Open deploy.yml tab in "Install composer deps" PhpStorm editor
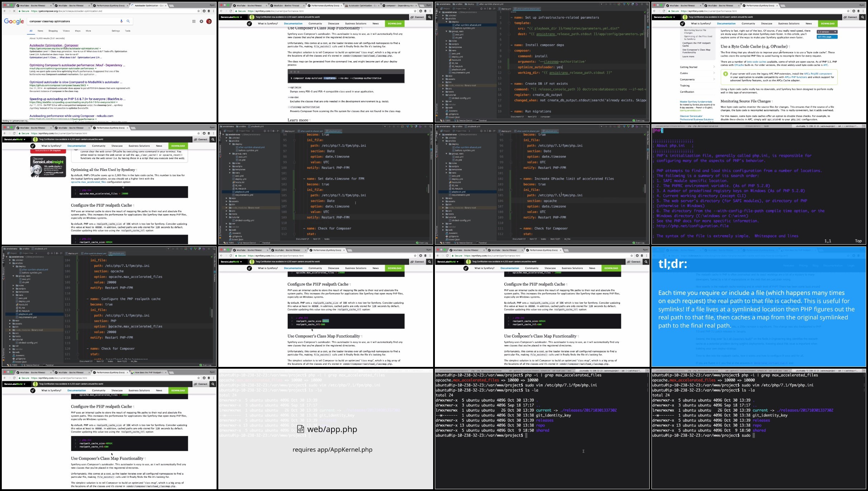 [506, 9]
